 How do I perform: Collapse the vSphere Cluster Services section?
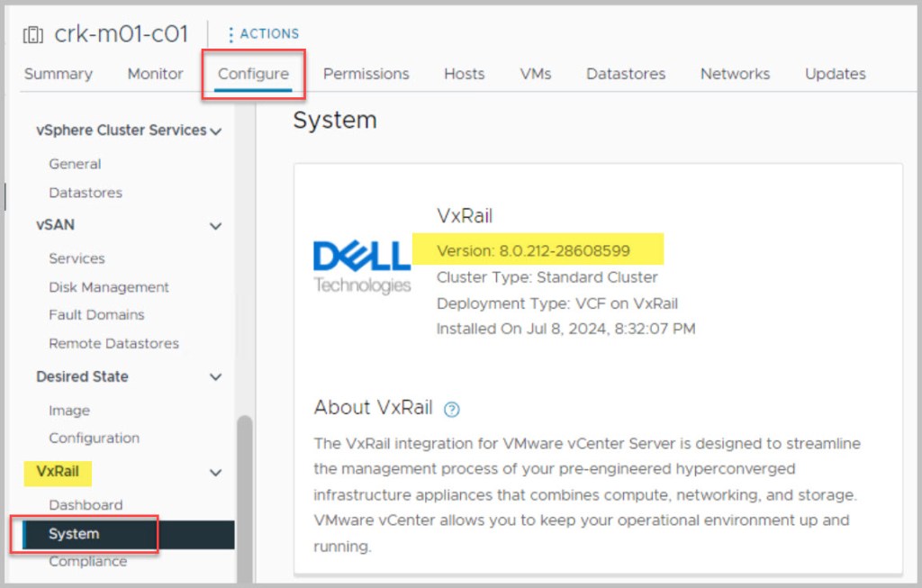click(216, 131)
